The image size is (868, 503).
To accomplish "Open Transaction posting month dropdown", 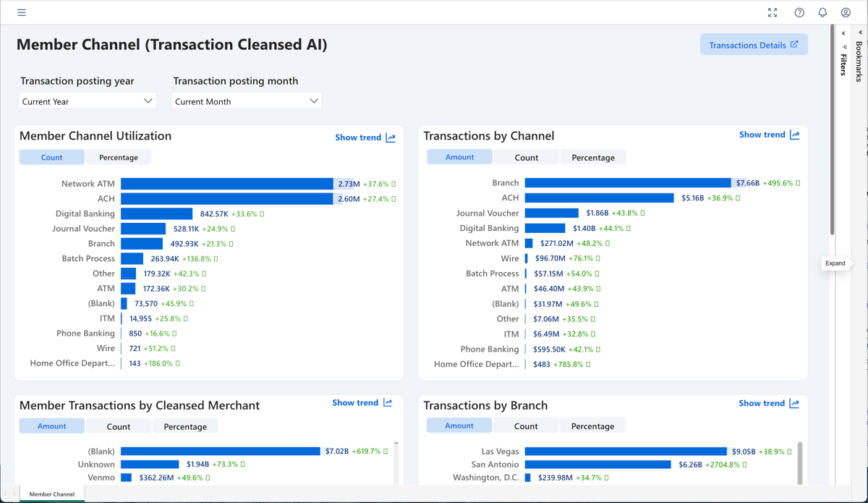I will (247, 101).
